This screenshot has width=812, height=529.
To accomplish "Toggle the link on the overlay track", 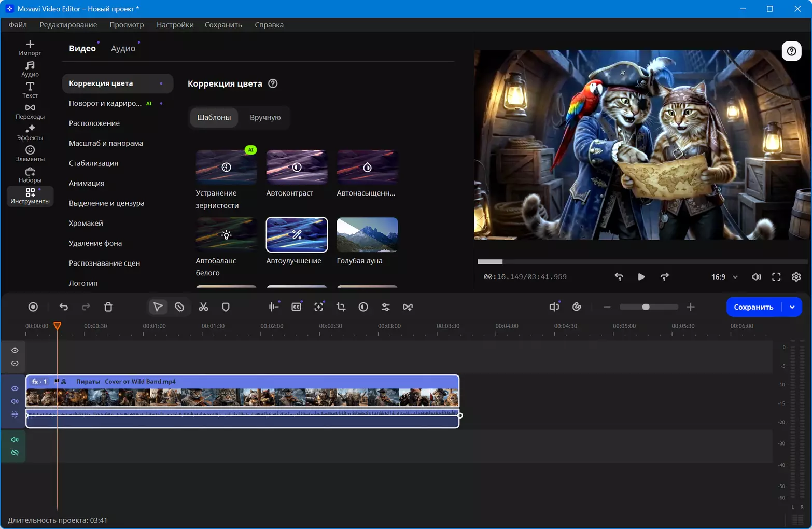I will point(15,364).
